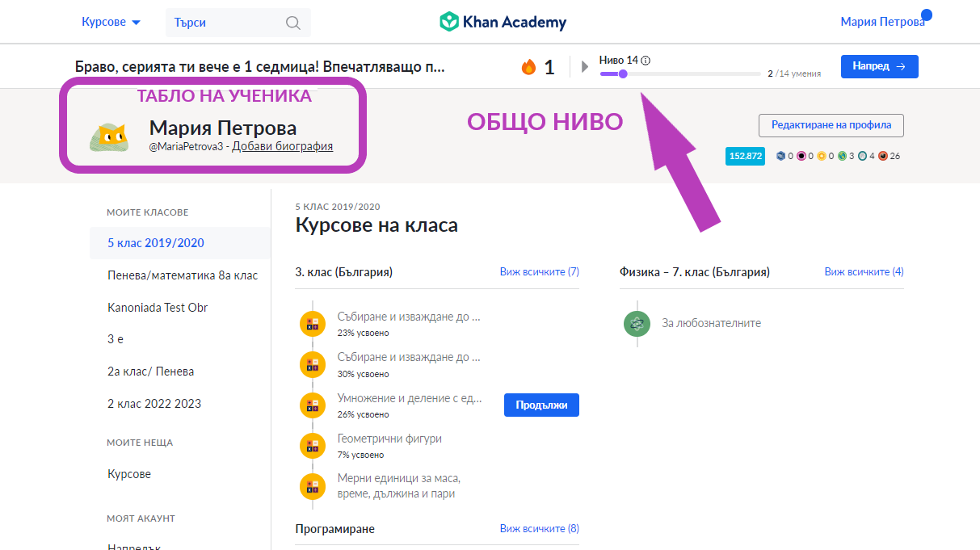Expand the level progress with triangle arrow
This screenshot has width=980, height=550.
585,66
